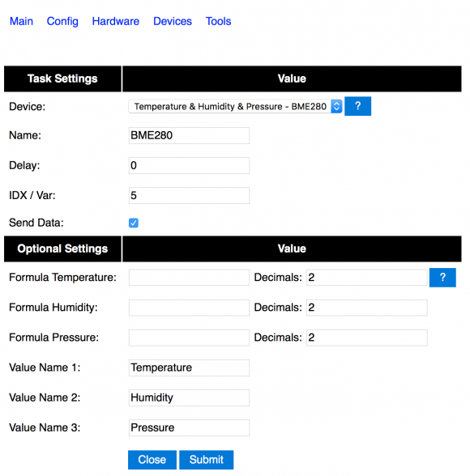The image size is (470, 476).
Task: Click the Device dropdown arrow stepper
Action: click(x=336, y=107)
